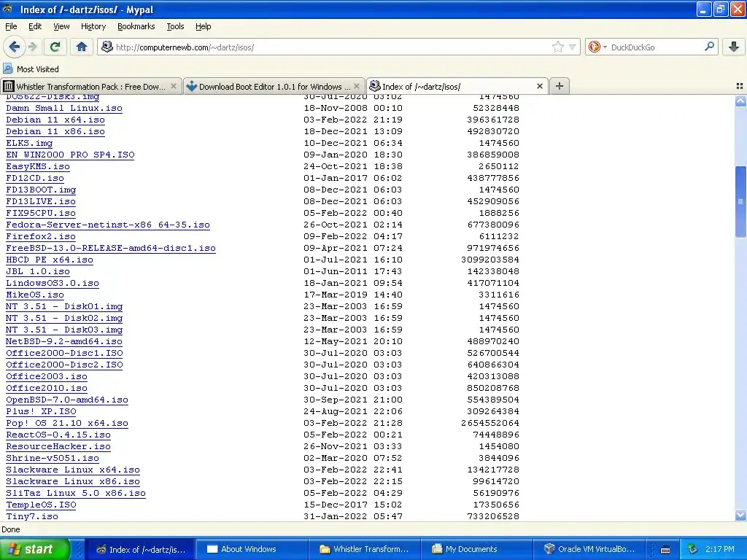Open the Tools menu
Screen dimensions: 747x560
(x=175, y=26)
